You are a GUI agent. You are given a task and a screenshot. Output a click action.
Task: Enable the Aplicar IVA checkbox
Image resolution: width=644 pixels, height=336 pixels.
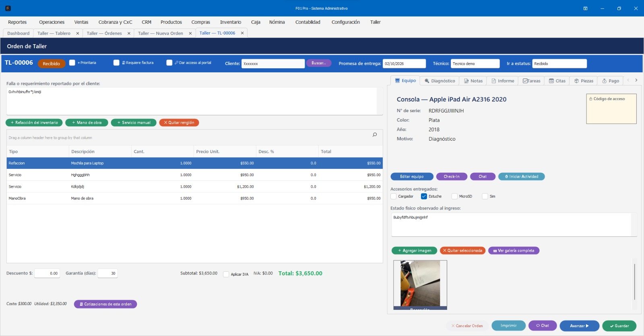(x=226, y=274)
